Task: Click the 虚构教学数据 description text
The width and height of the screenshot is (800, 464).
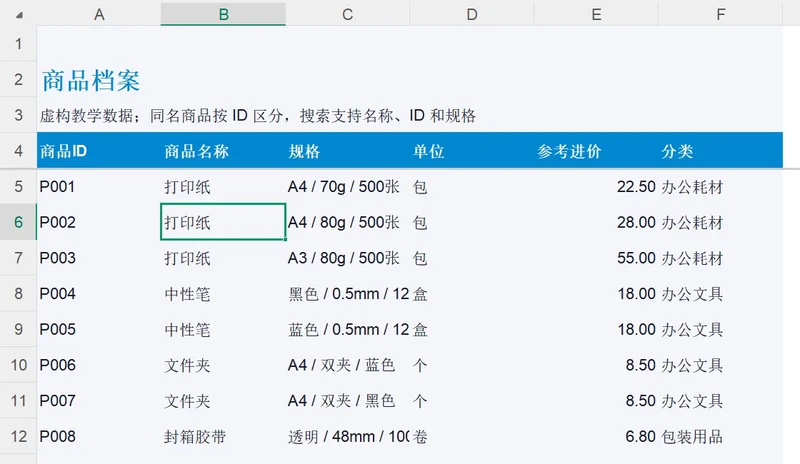Action: click(258, 116)
